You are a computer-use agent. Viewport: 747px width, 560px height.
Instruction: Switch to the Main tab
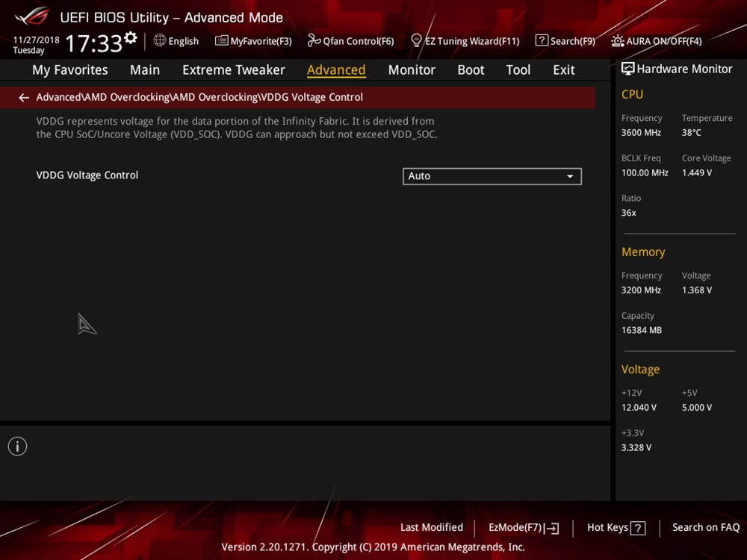(x=145, y=70)
